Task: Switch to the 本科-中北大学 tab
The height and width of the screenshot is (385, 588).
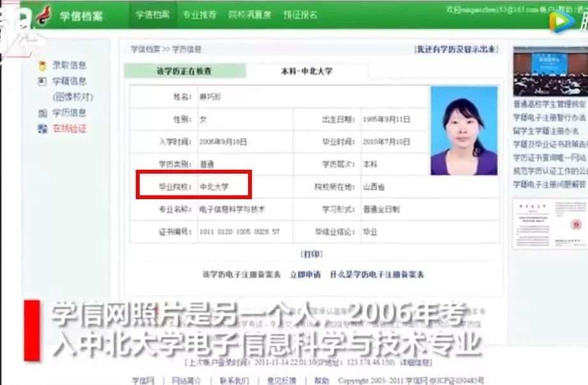Action: pos(306,71)
